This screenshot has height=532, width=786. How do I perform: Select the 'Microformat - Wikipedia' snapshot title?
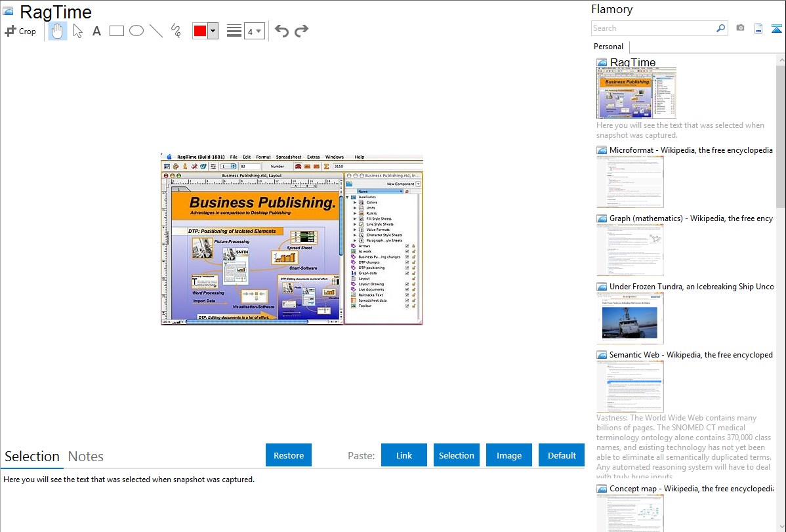[x=691, y=150]
